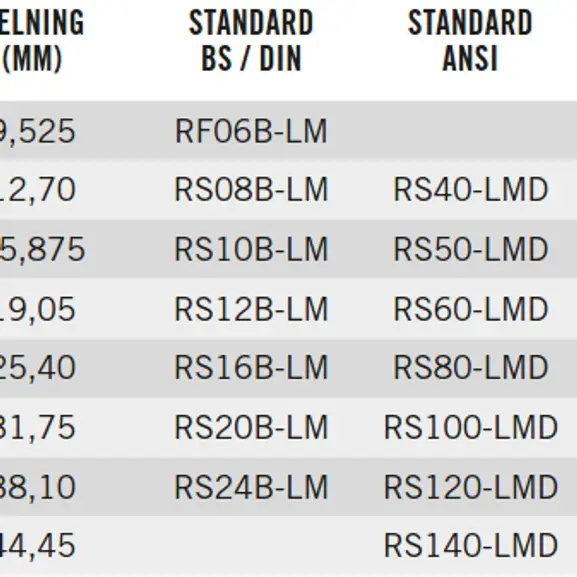Select the RS16B-LM cell

click(251, 367)
